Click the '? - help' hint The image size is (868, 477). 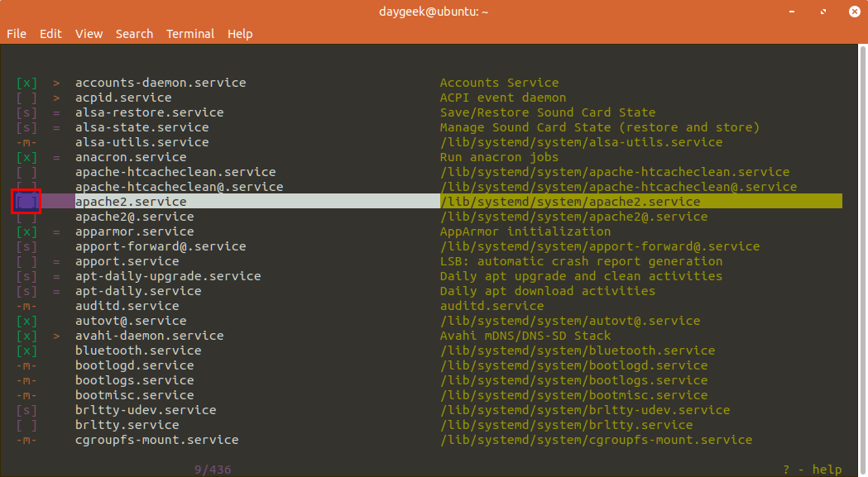coord(812,470)
